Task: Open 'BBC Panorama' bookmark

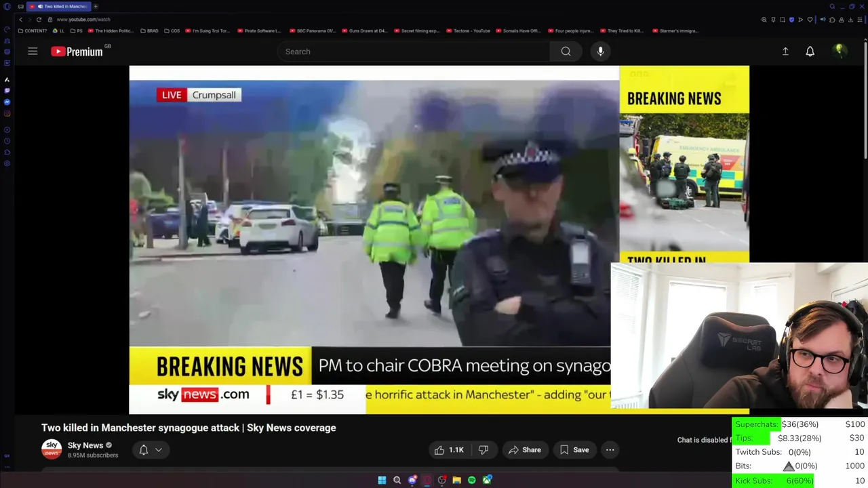Action: click(312, 30)
